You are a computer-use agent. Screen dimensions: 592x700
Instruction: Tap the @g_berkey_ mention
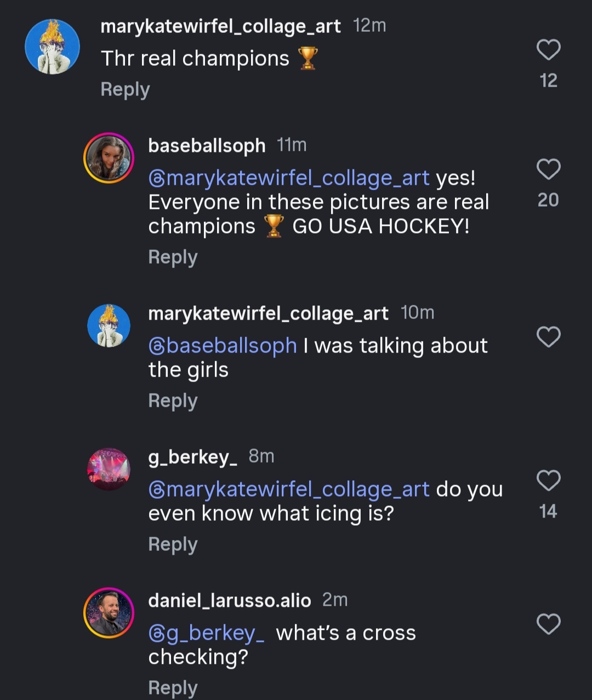pyautogui.click(x=207, y=633)
